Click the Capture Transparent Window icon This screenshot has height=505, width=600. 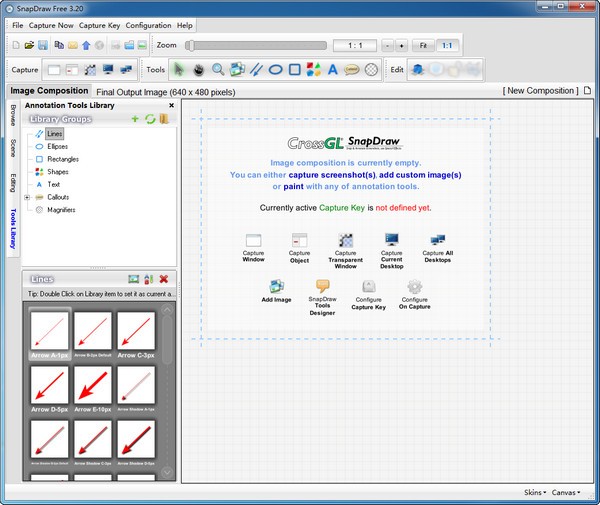pyautogui.click(x=346, y=240)
